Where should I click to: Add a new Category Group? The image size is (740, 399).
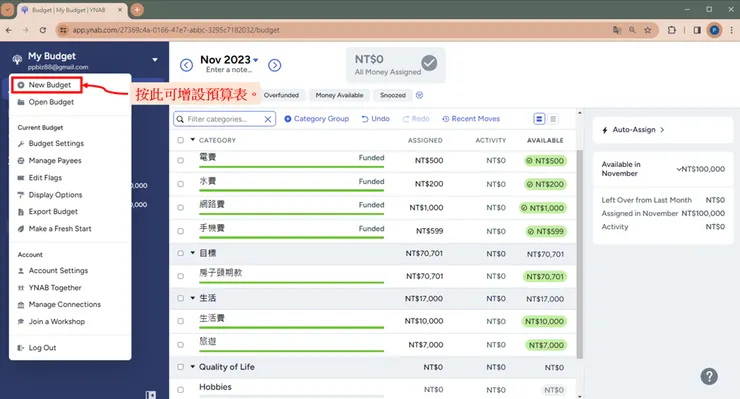pos(317,119)
